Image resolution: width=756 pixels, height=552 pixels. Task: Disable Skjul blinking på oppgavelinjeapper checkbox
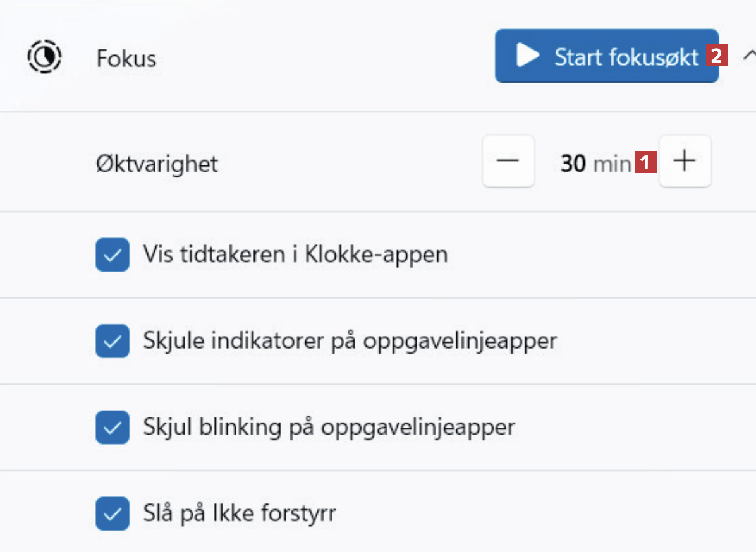tap(113, 427)
